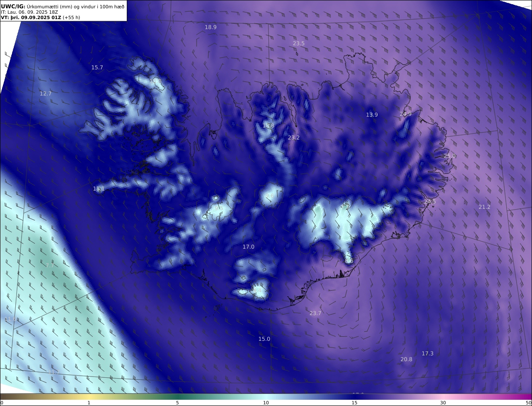This screenshot has width=532, height=406.
Task: Click the map value 15.7
Action: click(97, 67)
